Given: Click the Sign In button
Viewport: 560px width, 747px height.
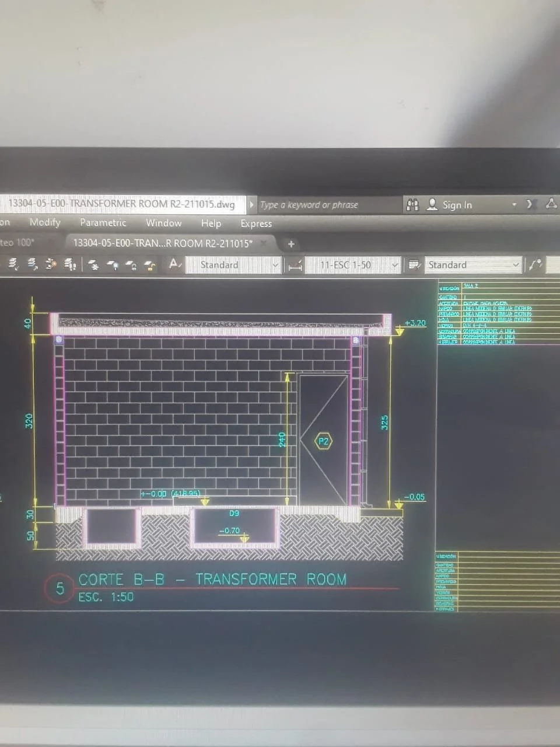Looking at the screenshot, I should 457,205.
